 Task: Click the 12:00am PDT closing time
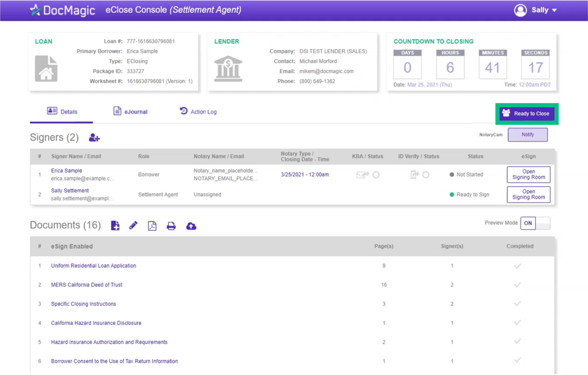[x=535, y=85]
